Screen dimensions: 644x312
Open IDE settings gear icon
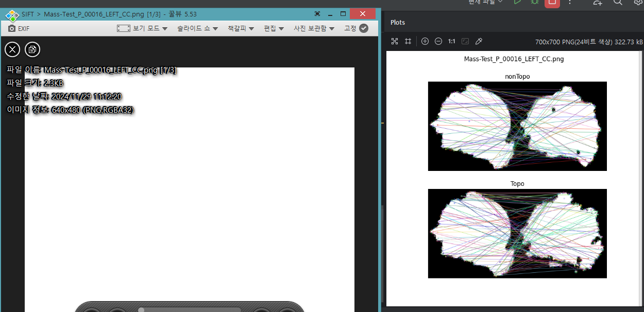[639, 2]
